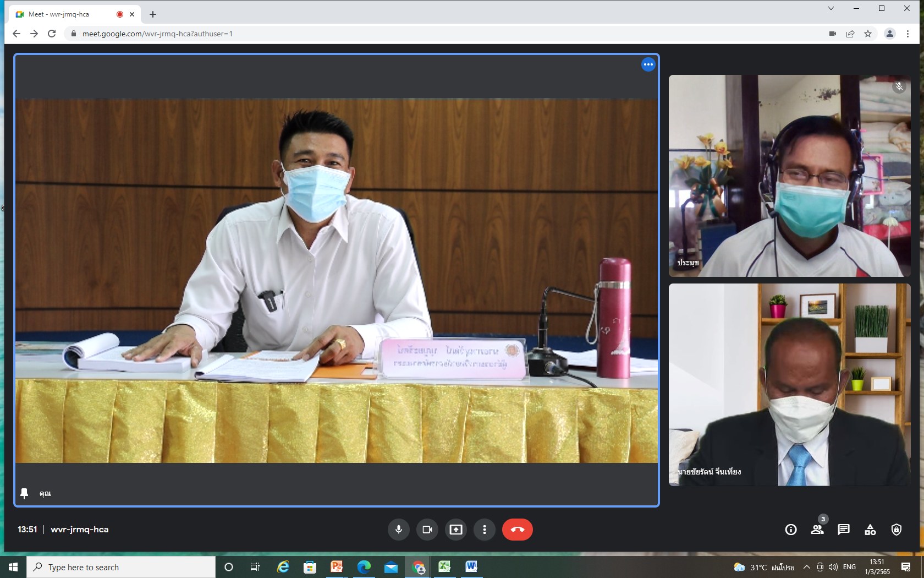This screenshot has height=578, width=924.
Task: Show the participants list
Action: [x=817, y=530]
